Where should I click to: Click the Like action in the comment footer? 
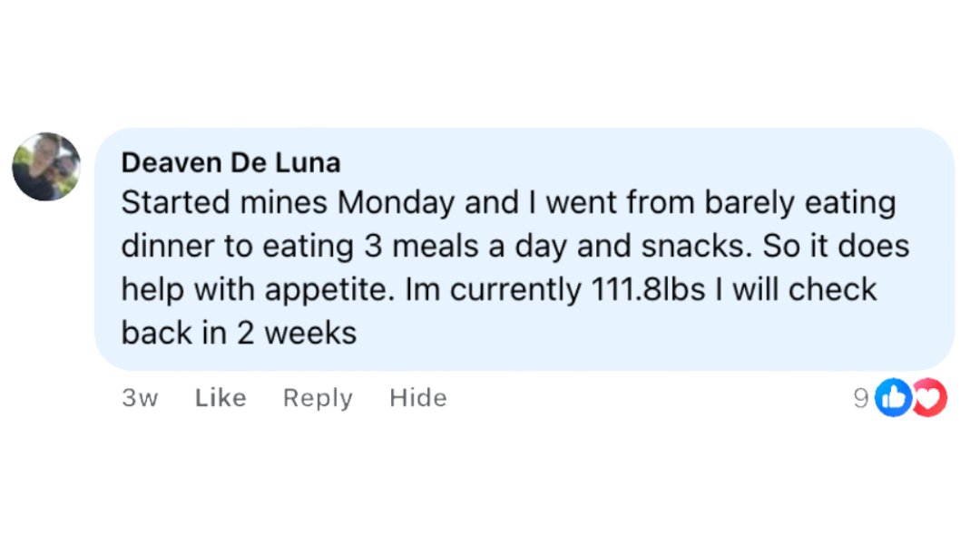tap(220, 398)
